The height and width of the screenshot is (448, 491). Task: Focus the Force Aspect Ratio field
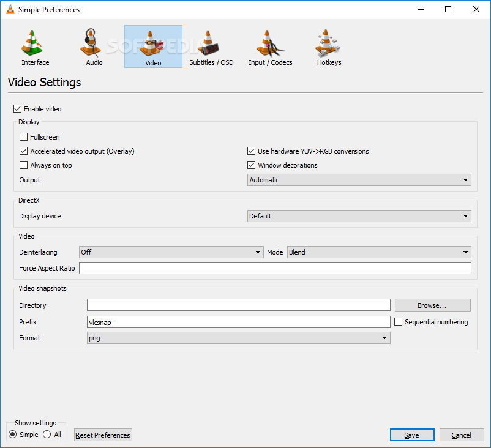[x=275, y=268]
